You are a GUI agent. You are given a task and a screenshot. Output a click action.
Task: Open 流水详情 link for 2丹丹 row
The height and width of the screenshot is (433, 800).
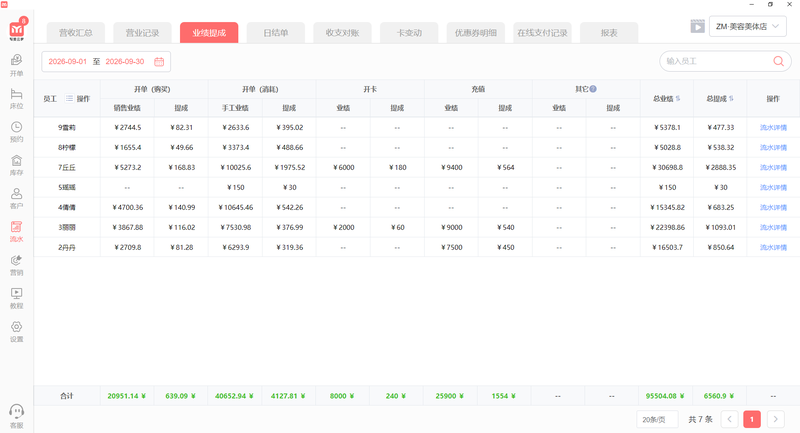coord(773,247)
